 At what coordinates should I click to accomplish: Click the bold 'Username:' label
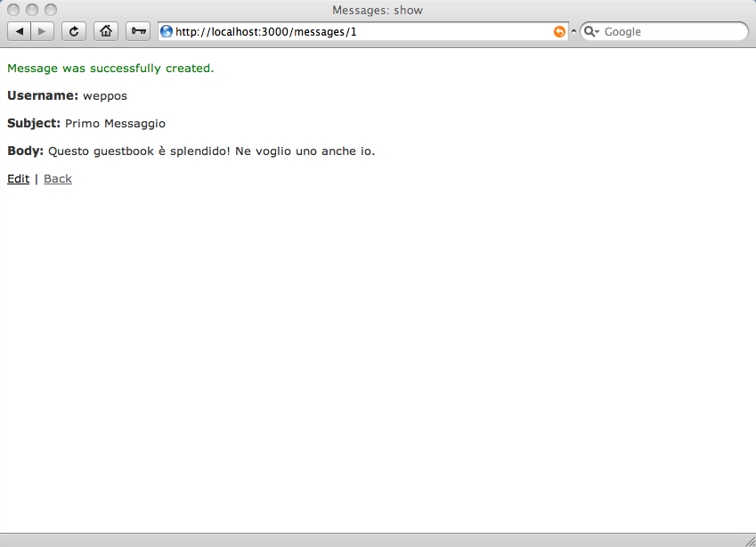43,95
